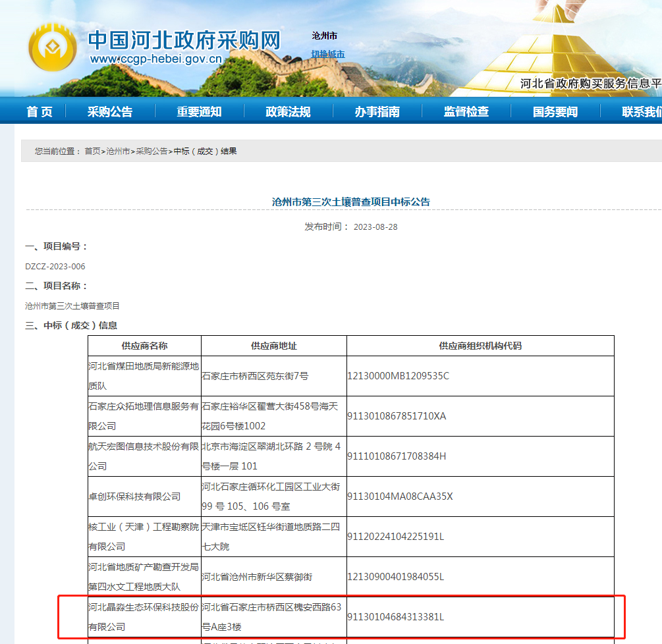Click the 二、项目名称 section heading

tap(57, 286)
